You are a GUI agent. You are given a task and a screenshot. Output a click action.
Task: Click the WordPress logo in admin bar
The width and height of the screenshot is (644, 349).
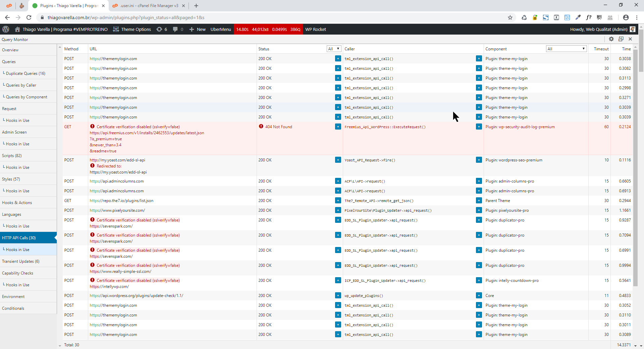6,29
